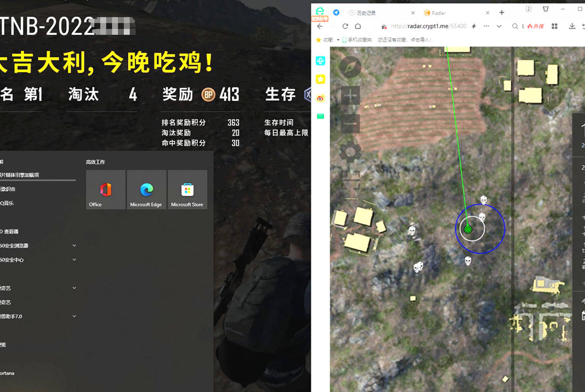Viewport: 585px width, 392px height.
Task: Zoom in the radar map
Action: click(x=350, y=96)
